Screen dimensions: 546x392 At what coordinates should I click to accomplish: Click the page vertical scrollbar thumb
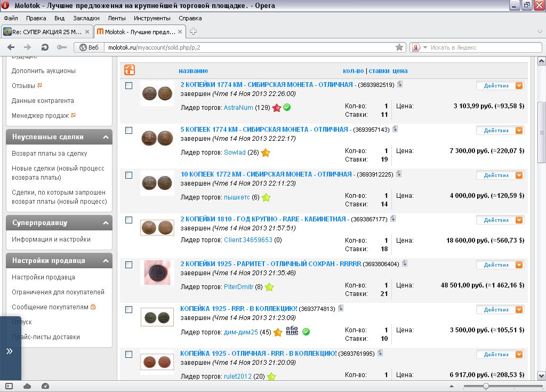click(542, 132)
